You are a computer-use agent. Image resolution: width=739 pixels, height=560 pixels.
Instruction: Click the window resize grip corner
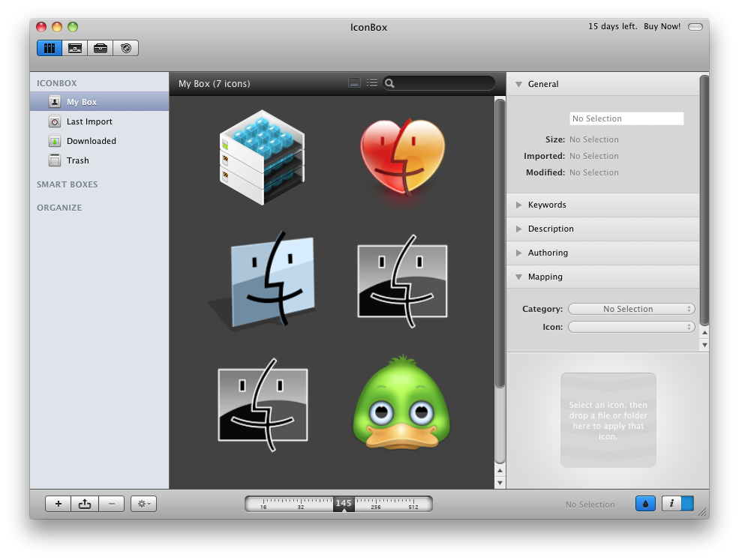[x=703, y=513]
